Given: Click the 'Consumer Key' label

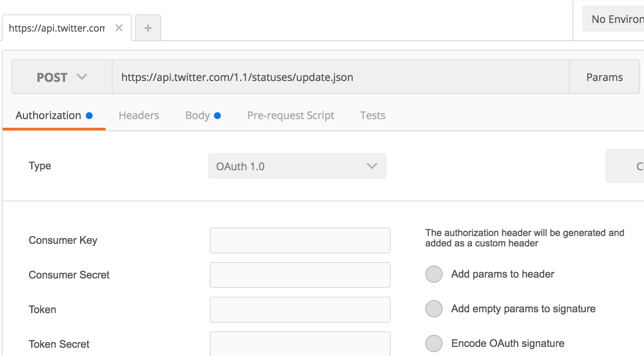Looking at the screenshot, I should click(63, 240).
